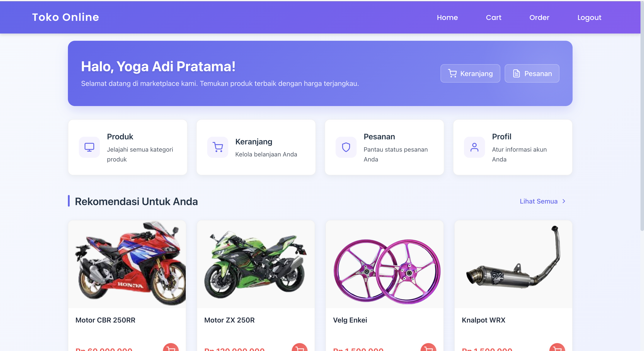Open the Motor CBR 250RR product image
This screenshot has height=351, width=644.
pyautogui.click(x=127, y=264)
